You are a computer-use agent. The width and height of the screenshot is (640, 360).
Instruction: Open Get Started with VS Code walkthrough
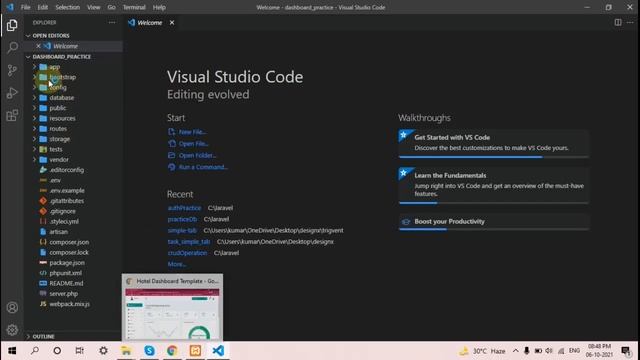(493, 143)
